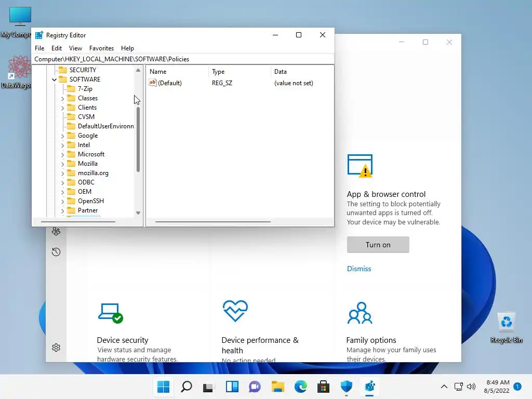Click Registry Editor taskbar icon
The width and height of the screenshot is (532, 399).
(x=369, y=387)
